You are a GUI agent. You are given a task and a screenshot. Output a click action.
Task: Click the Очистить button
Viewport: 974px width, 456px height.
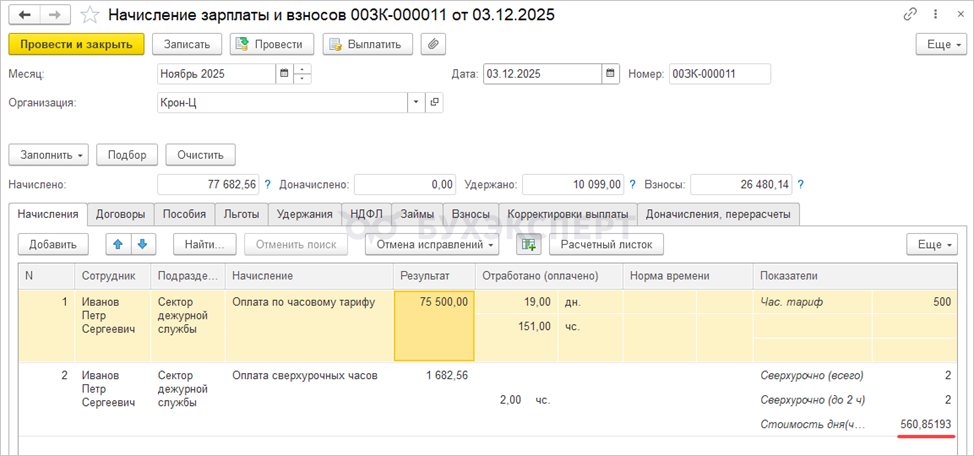click(x=201, y=155)
